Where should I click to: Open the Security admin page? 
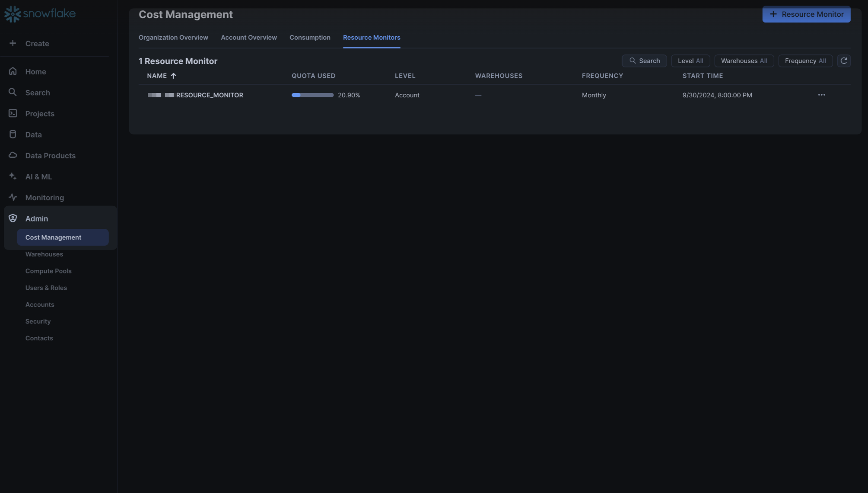pyautogui.click(x=38, y=321)
